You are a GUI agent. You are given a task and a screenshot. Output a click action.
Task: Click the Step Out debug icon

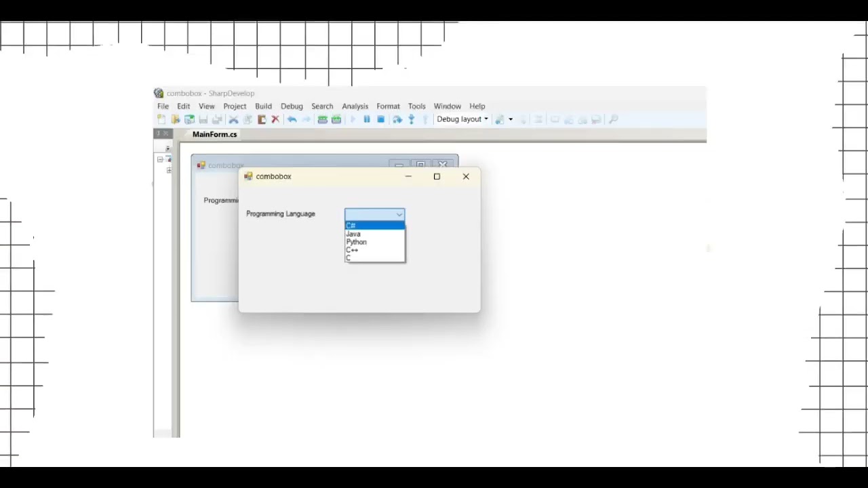tap(425, 119)
